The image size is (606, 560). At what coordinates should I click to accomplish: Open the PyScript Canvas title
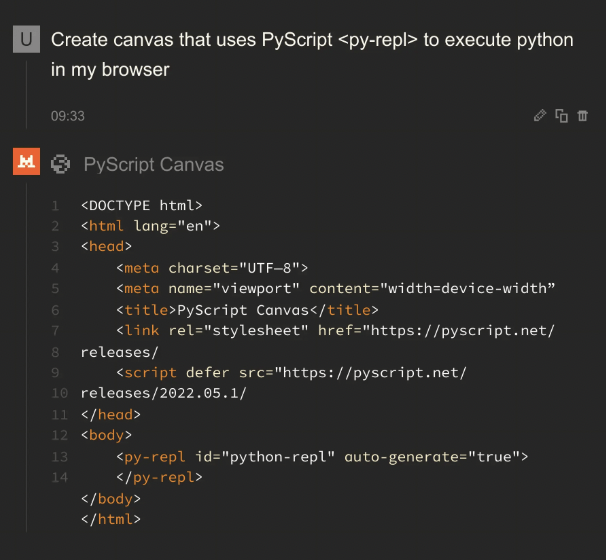pyautogui.click(x=153, y=164)
